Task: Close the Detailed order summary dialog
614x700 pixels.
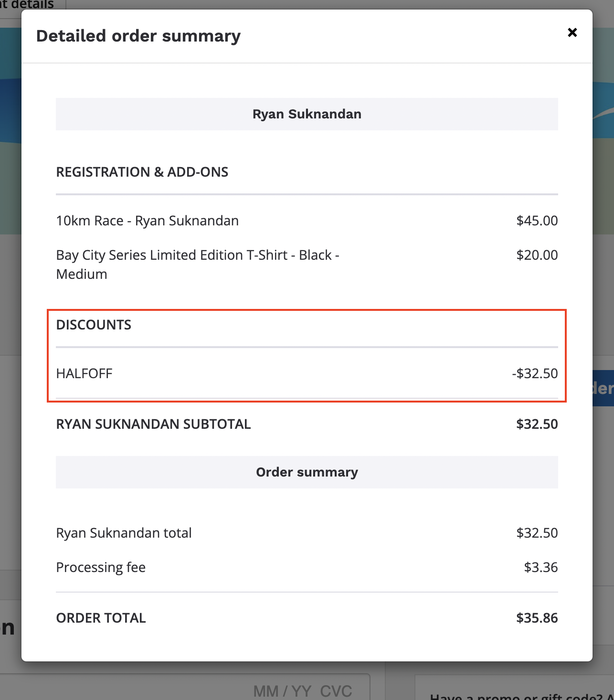Action: coord(572,32)
